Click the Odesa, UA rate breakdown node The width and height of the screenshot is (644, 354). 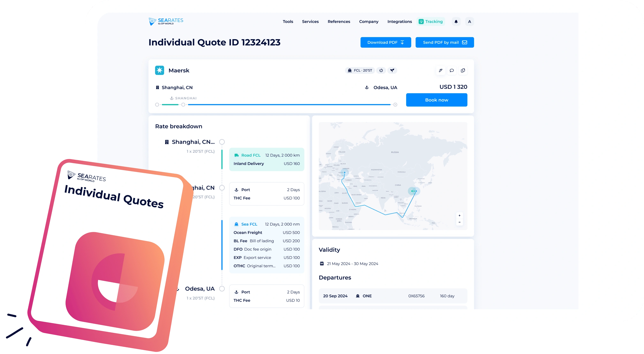click(222, 289)
